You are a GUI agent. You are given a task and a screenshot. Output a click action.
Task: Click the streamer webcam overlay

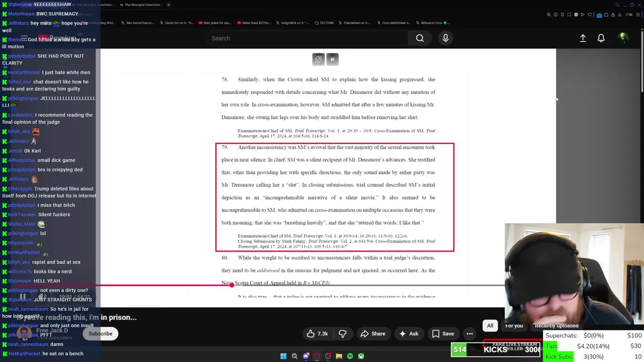[x=574, y=274]
